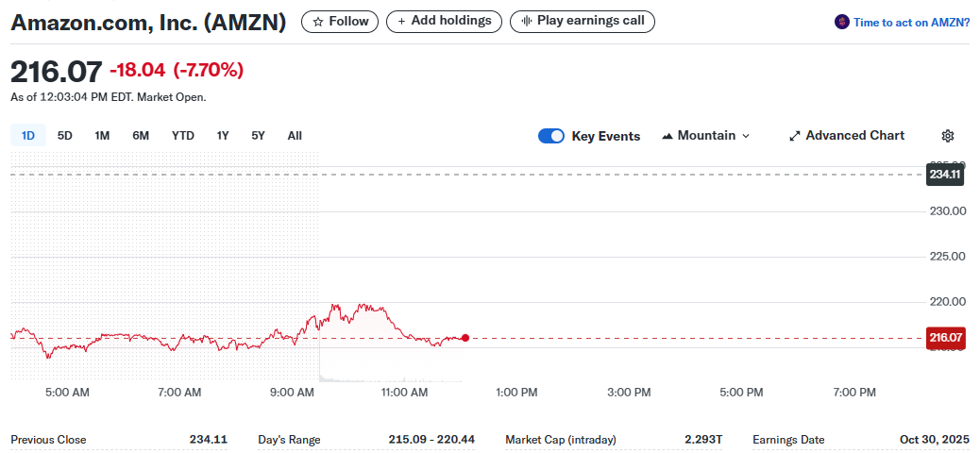Screen dimensions: 980x453
Task: Open the Time to act on AMZN? link
Action: tap(912, 23)
